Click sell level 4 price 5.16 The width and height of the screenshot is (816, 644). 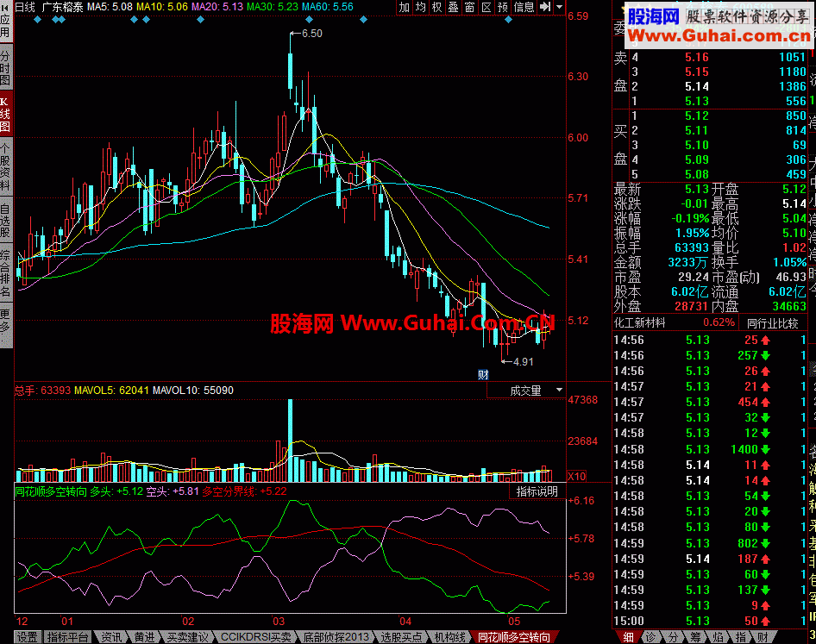(696, 57)
